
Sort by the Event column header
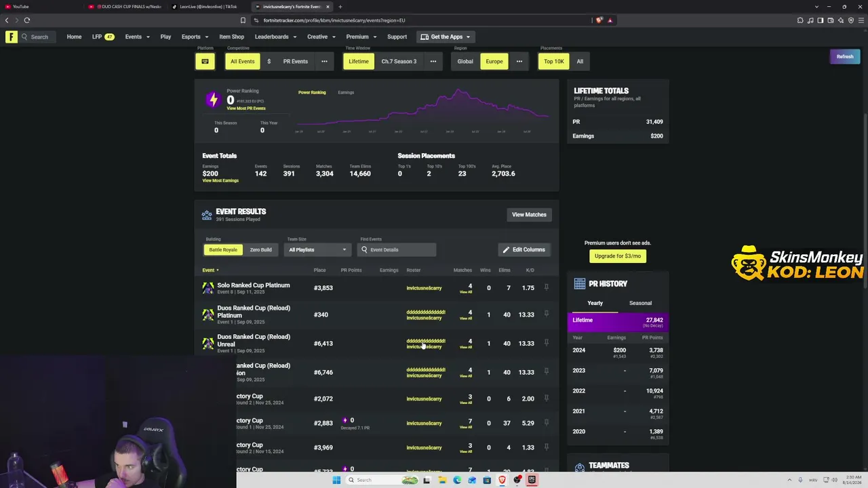tap(210, 270)
